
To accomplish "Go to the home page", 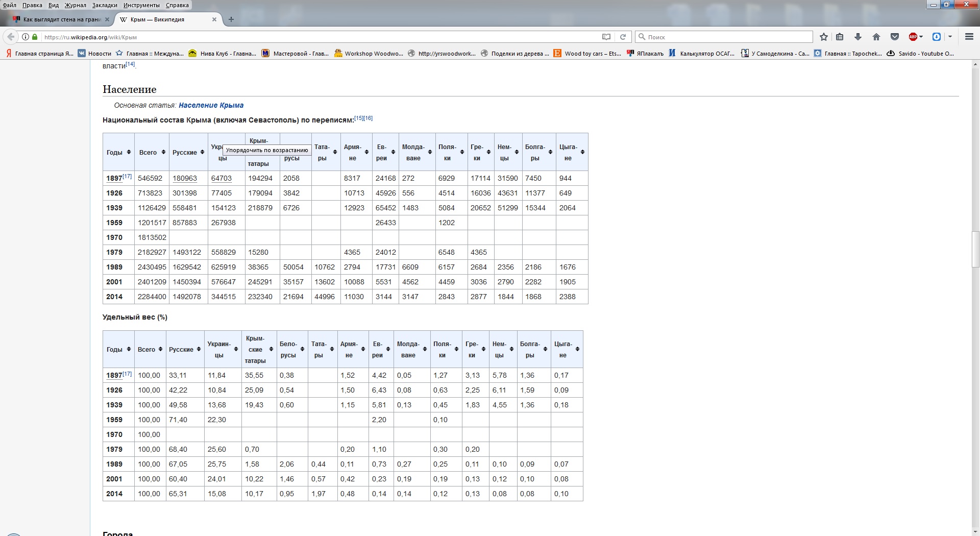I will 876,37.
